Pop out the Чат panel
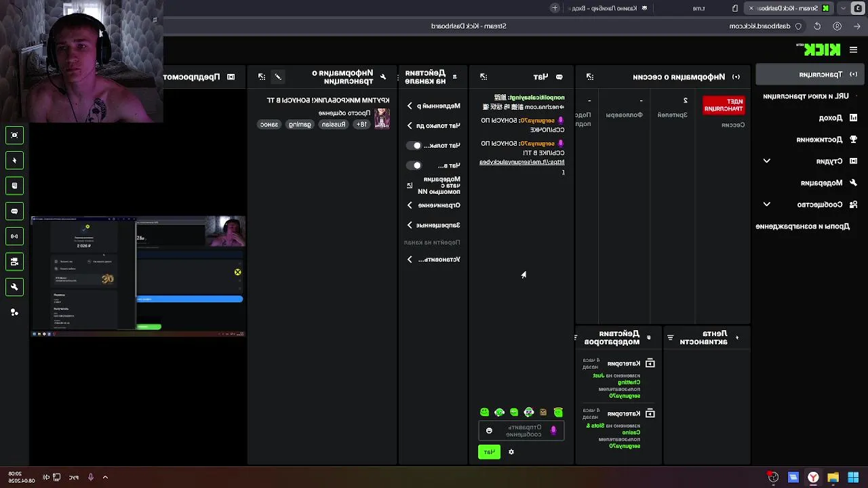868x488 pixels. [x=484, y=77]
